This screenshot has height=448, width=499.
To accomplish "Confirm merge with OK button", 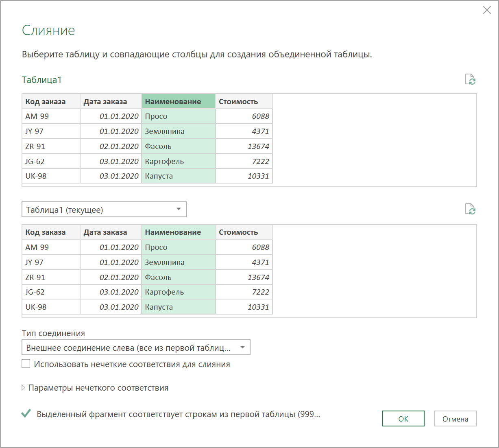I will 403,419.
